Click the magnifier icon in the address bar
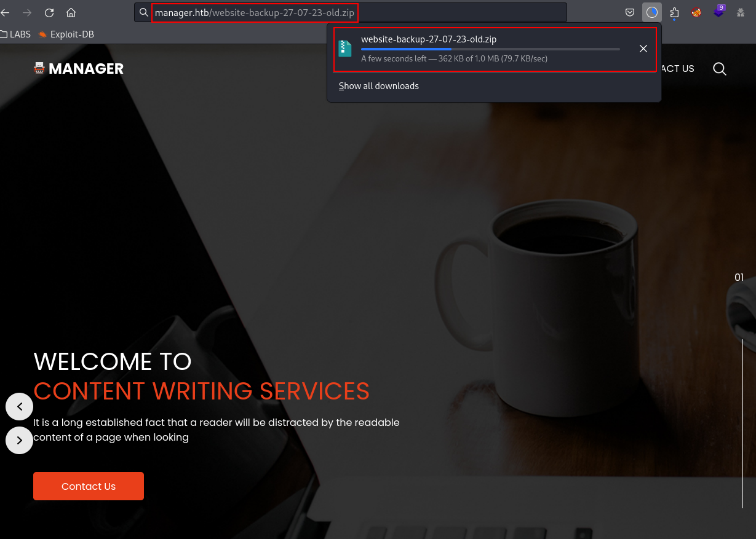Image resolution: width=756 pixels, height=539 pixels. [x=143, y=12]
